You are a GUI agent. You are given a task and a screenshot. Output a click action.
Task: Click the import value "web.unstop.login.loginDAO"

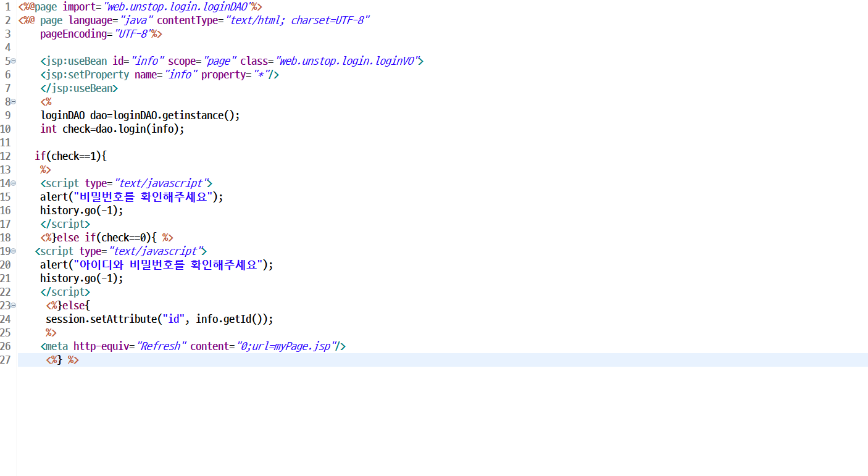177,7
